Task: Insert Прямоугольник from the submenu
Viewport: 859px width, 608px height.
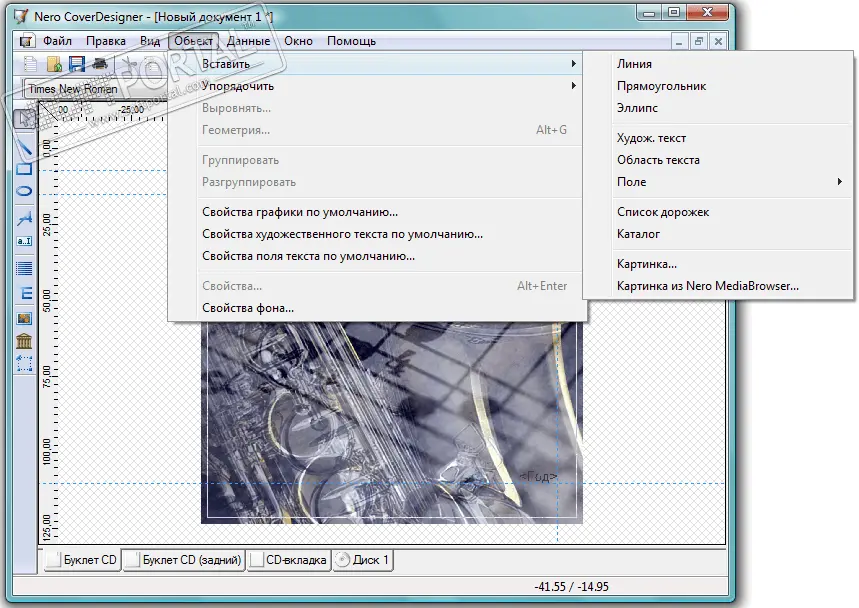Action: 661,86
